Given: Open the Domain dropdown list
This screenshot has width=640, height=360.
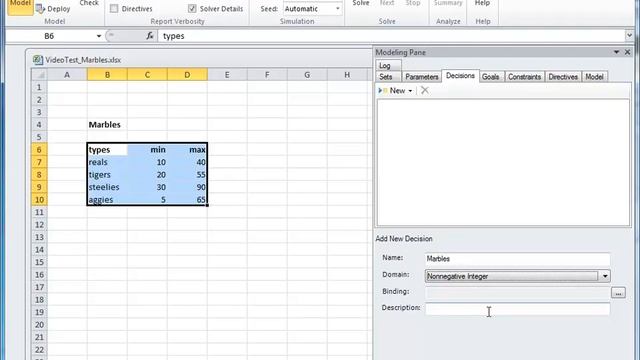Looking at the screenshot, I should point(605,276).
